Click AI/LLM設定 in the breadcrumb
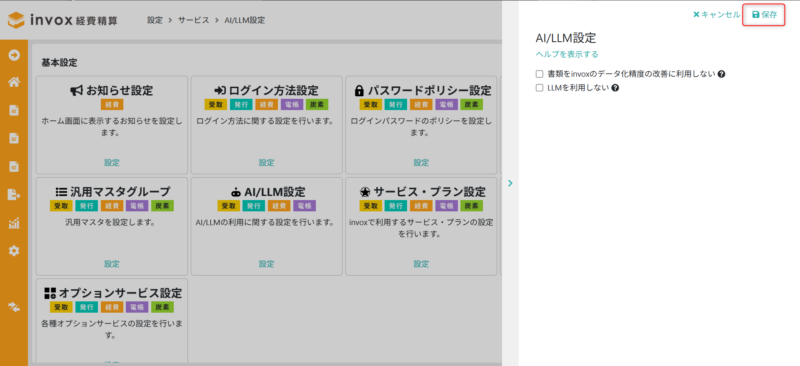800x366 pixels. (244, 20)
